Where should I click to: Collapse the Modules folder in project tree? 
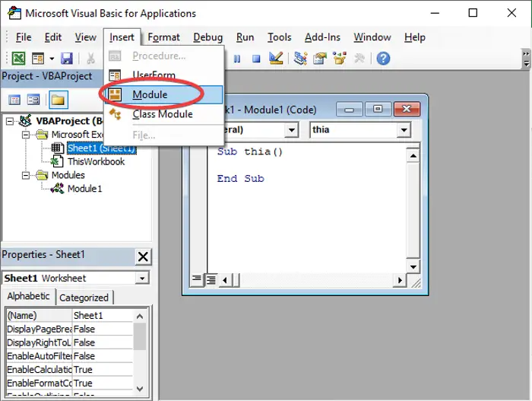point(27,175)
